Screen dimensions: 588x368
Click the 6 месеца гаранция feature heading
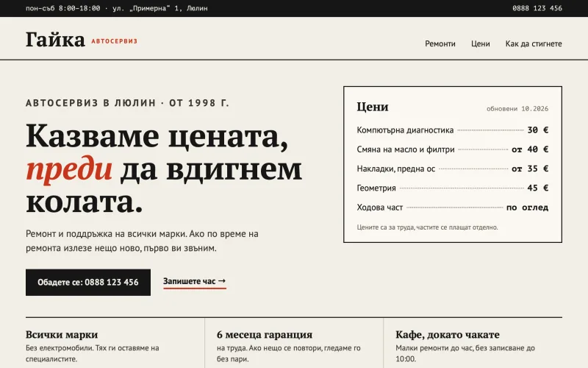(x=265, y=335)
